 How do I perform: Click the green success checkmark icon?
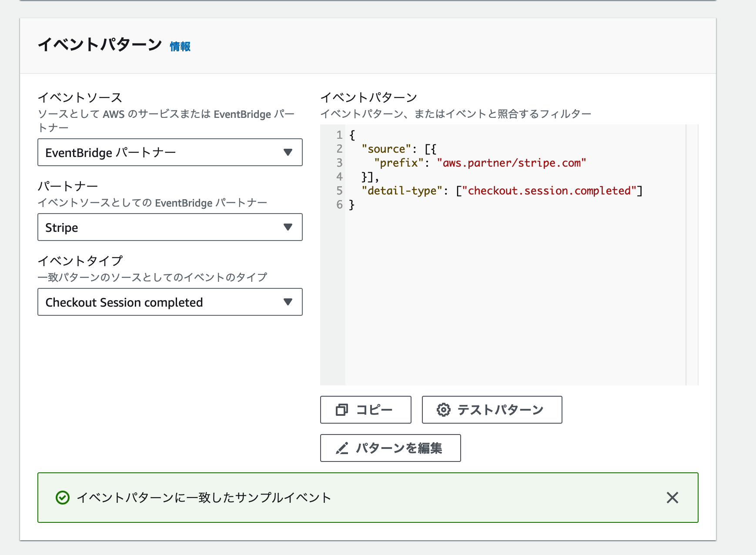(x=62, y=498)
